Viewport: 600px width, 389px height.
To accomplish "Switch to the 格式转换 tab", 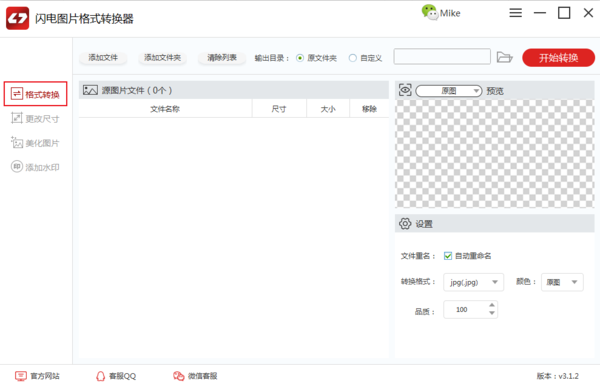I will 36,94.
